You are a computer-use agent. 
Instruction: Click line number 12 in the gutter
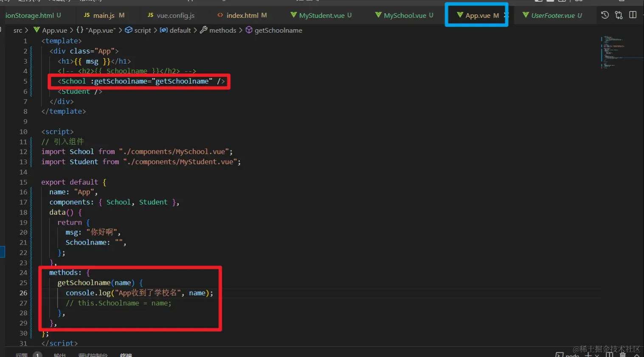coord(23,152)
